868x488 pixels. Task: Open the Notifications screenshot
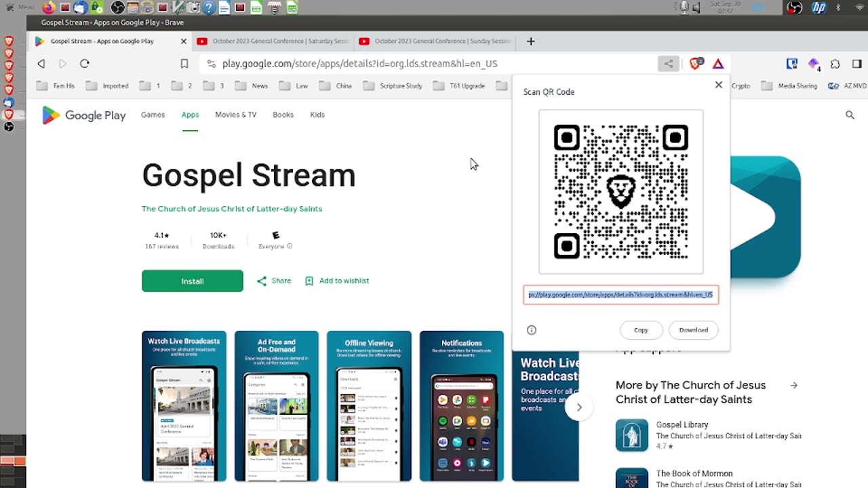pos(462,406)
